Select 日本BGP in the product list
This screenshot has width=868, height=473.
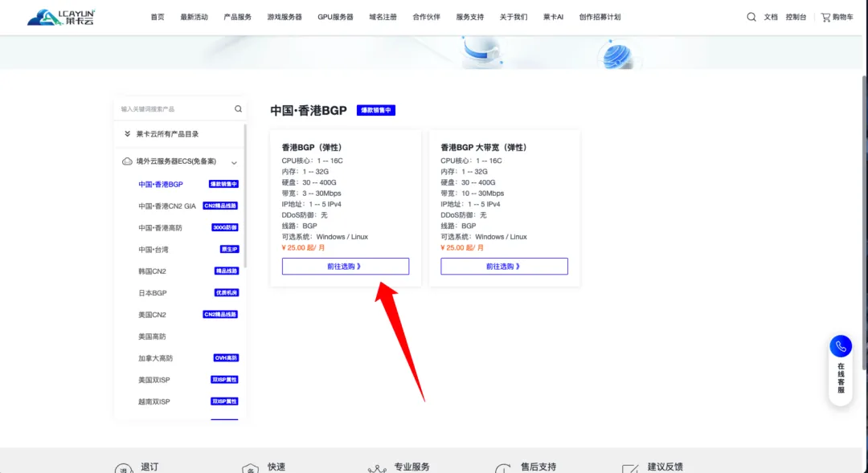point(152,293)
